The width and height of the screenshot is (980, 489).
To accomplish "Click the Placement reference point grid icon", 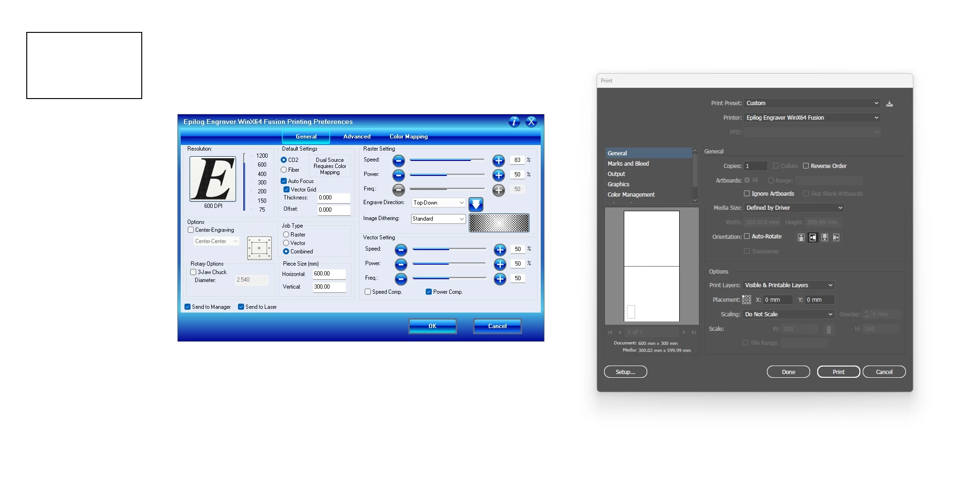I will point(746,300).
